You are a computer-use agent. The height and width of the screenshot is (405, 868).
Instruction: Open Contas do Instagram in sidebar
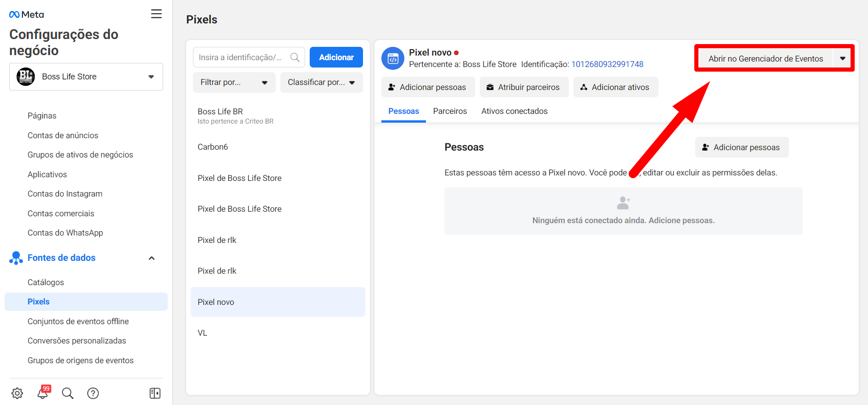point(65,194)
